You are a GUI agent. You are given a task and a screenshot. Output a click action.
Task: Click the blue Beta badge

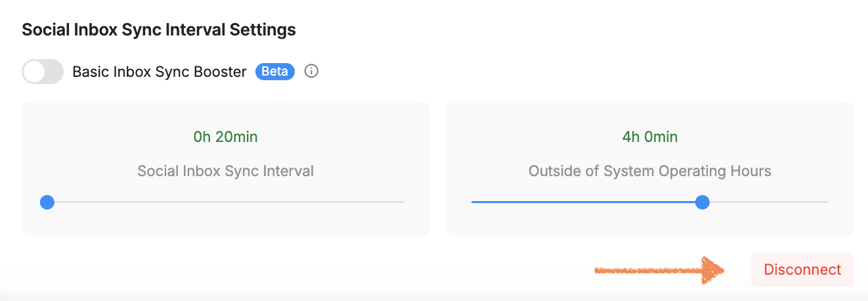tap(275, 72)
